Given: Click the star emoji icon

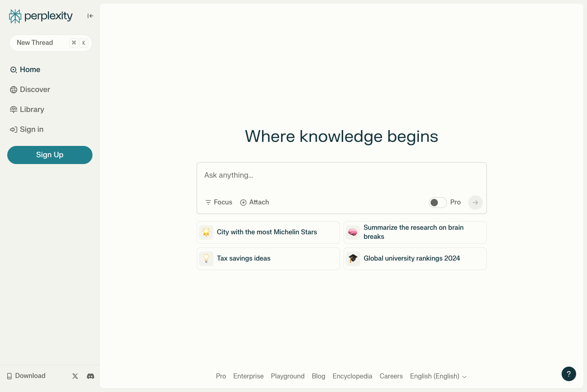Looking at the screenshot, I should coord(206,232).
